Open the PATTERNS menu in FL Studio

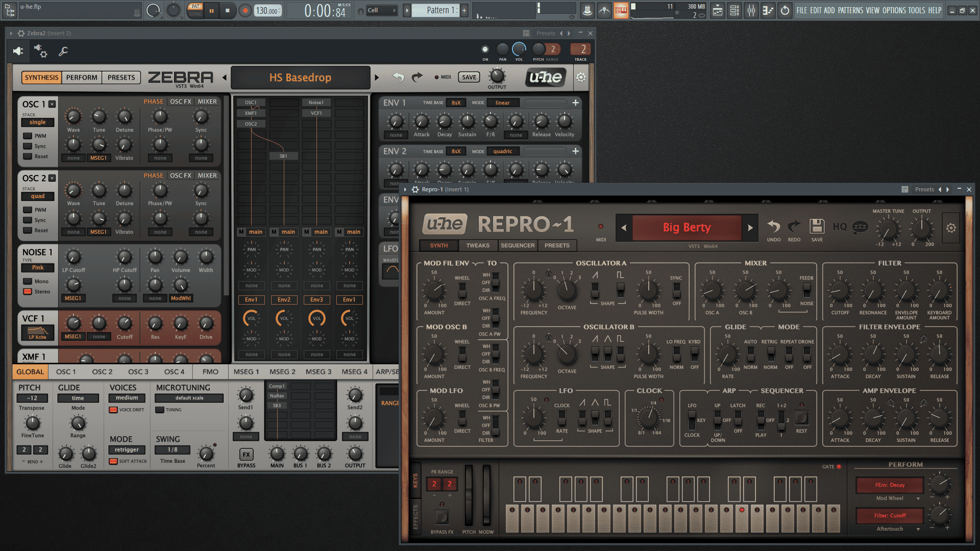[x=850, y=10]
